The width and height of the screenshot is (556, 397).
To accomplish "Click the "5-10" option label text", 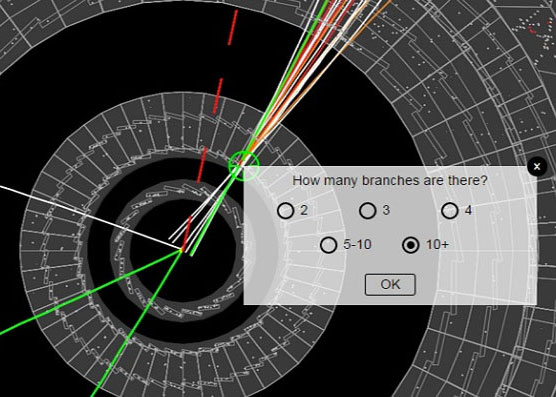I will tap(357, 245).
